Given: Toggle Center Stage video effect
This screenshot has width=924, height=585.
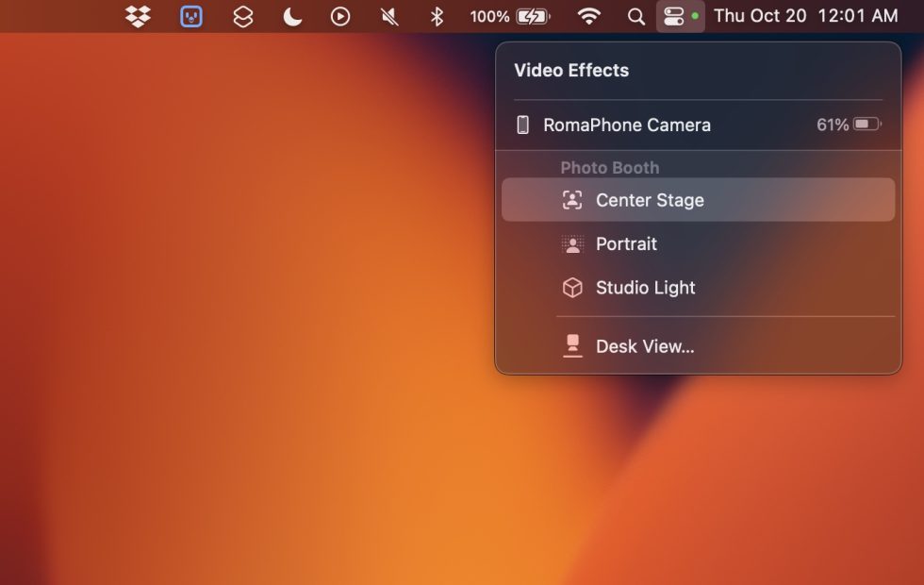Looking at the screenshot, I should pos(699,200).
